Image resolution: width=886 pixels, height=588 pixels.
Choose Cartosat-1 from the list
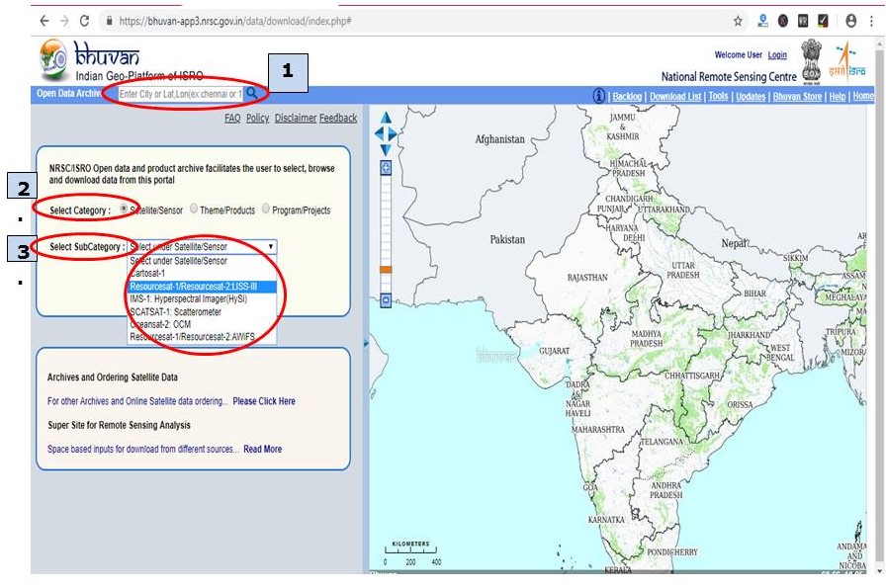pyautogui.click(x=202, y=274)
